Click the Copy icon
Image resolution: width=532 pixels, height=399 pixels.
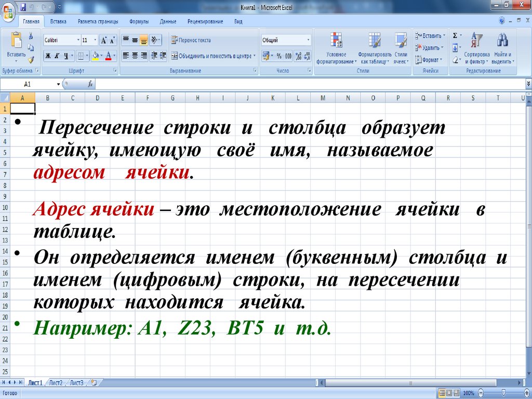[x=31, y=47]
